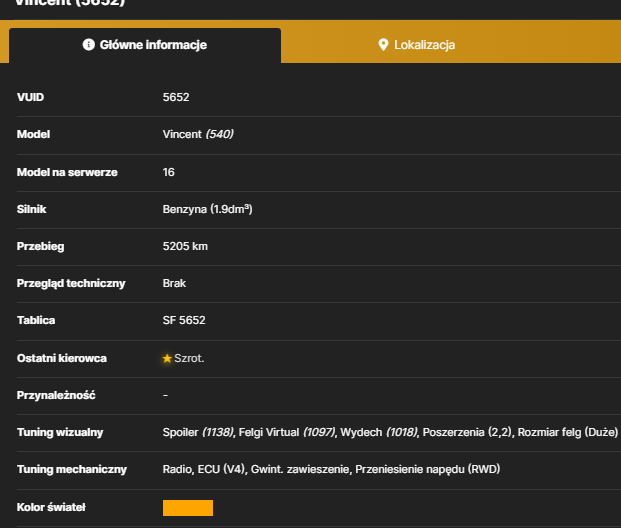
Task: Click the Model row label
Action: tap(34, 134)
